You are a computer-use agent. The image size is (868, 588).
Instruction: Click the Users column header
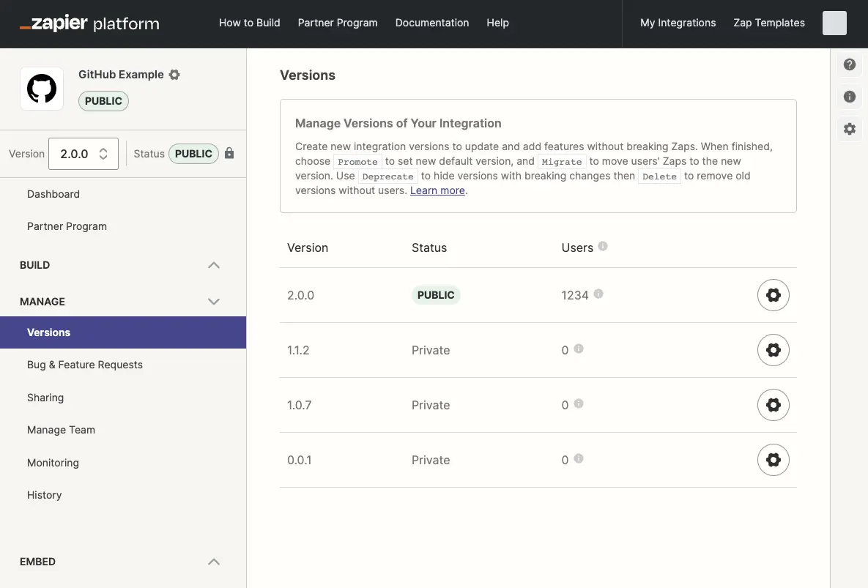click(x=577, y=248)
